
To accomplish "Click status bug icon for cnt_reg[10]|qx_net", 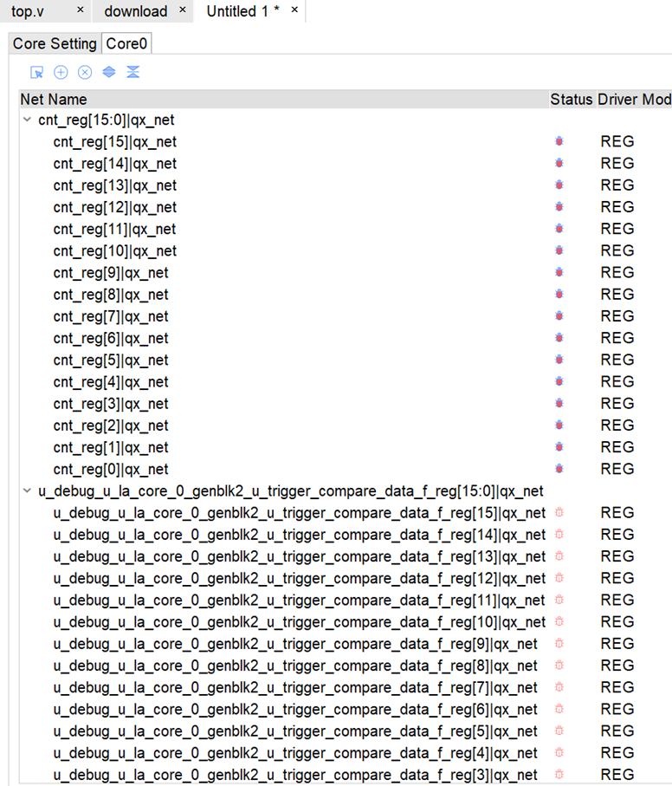I will coord(559,250).
